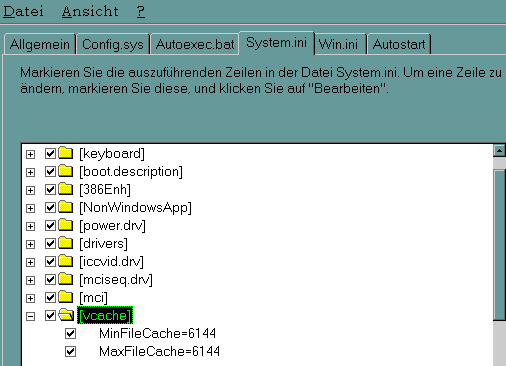The image size is (506, 366).
Task: Disable the MinFileCache=6144 line
Action: tap(70, 334)
